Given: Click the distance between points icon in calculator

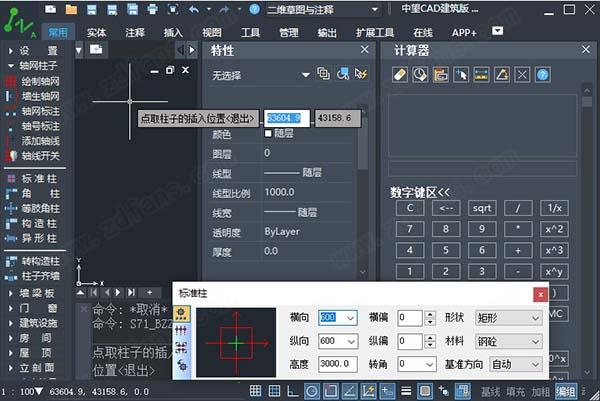Looking at the screenshot, I should [481, 75].
